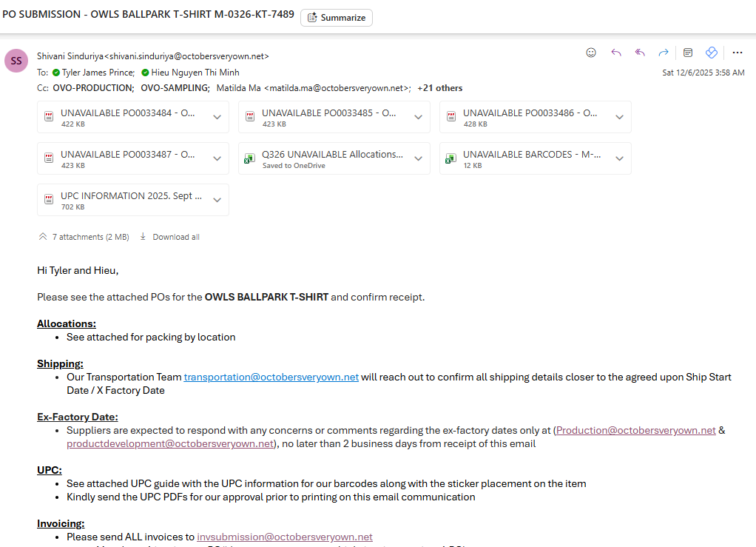Click the Summarize button
Screen dimensions: 756x547
tap(337, 17)
